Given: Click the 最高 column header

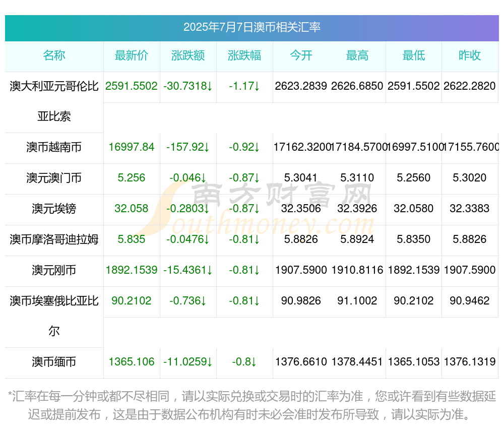Looking at the screenshot, I should tap(357, 55).
